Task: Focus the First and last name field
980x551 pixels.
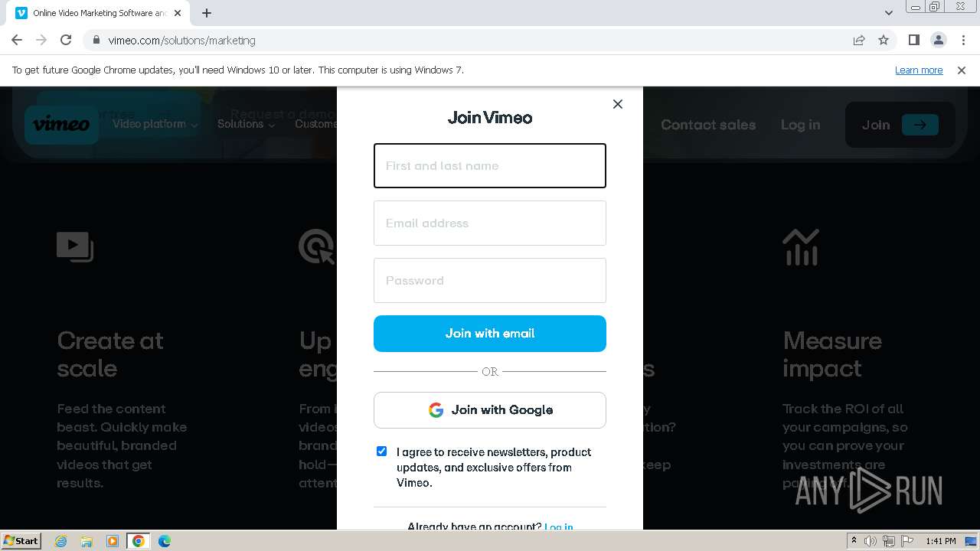Action: [x=490, y=165]
